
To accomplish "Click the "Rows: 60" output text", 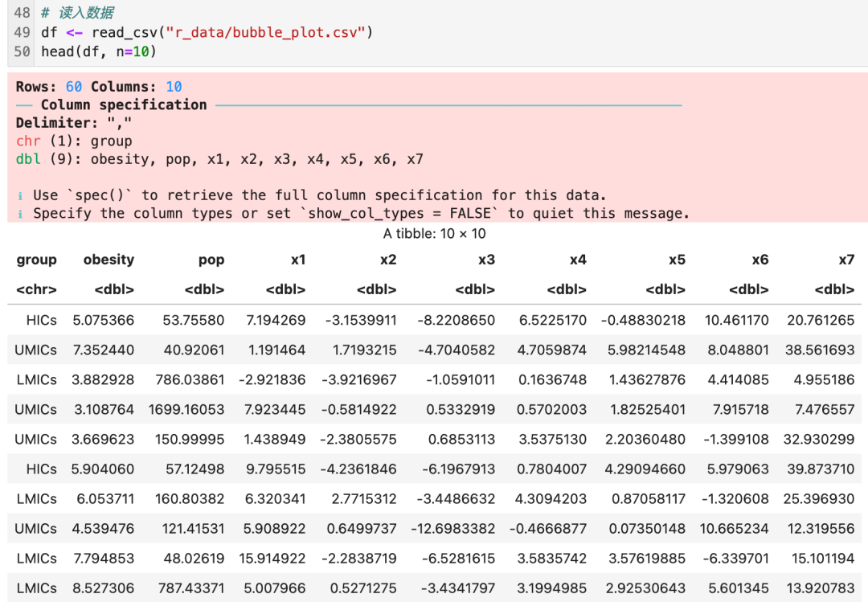I will 49,87.
